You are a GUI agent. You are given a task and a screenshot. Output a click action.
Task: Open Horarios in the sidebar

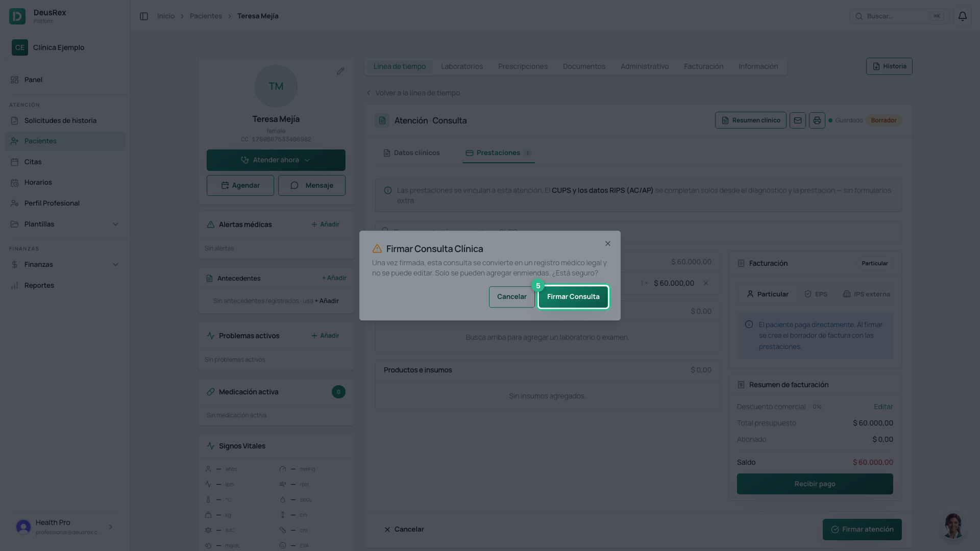(65, 182)
